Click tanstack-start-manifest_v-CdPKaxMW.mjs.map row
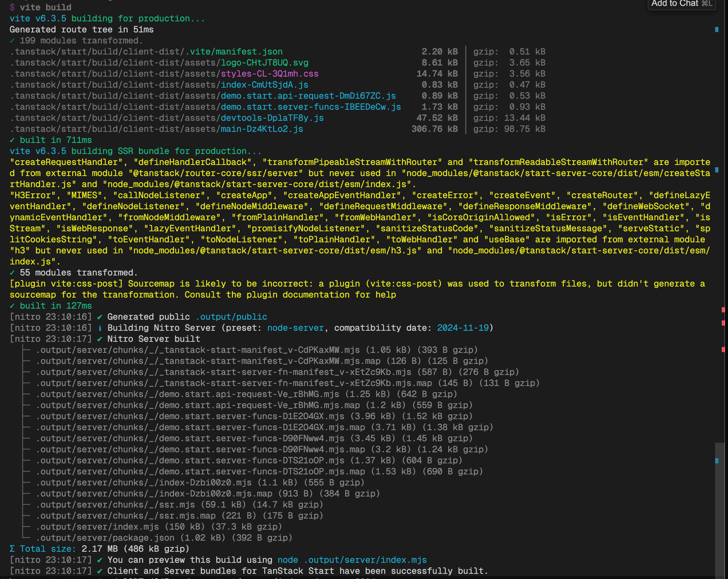 [x=262, y=361]
